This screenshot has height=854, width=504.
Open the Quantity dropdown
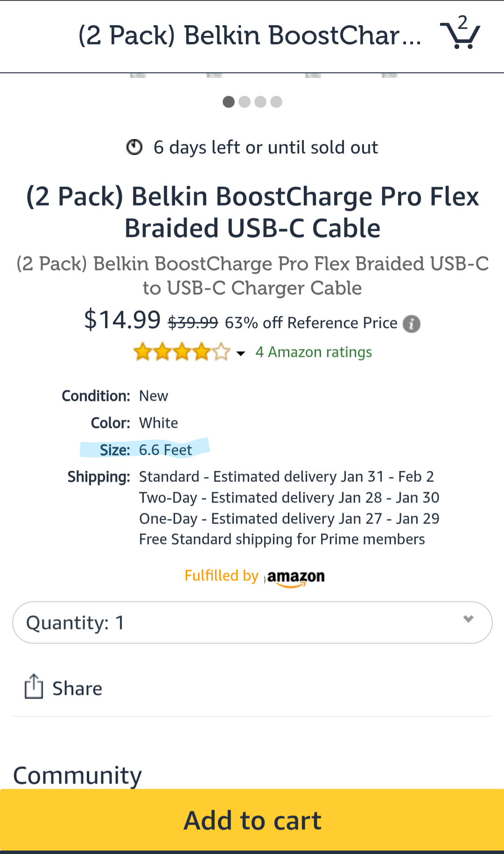252,622
